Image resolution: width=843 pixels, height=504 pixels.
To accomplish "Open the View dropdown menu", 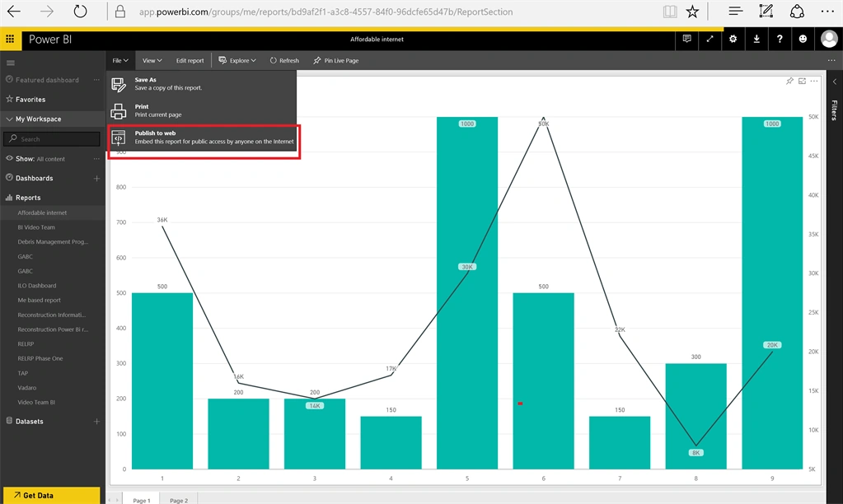I will (x=152, y=61).
